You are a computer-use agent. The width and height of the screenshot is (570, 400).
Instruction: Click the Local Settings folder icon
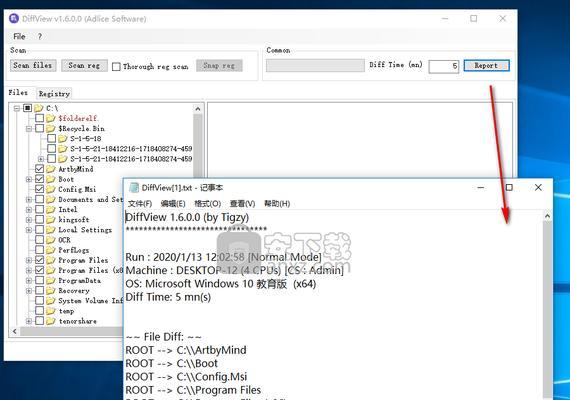(51, 230)
